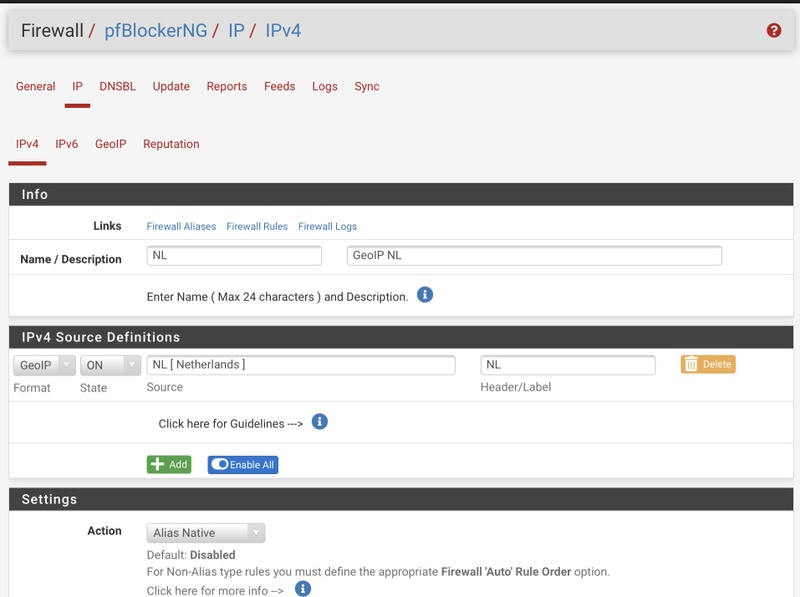
Task: Toggle the Enable All button
Action: point(243,464)
